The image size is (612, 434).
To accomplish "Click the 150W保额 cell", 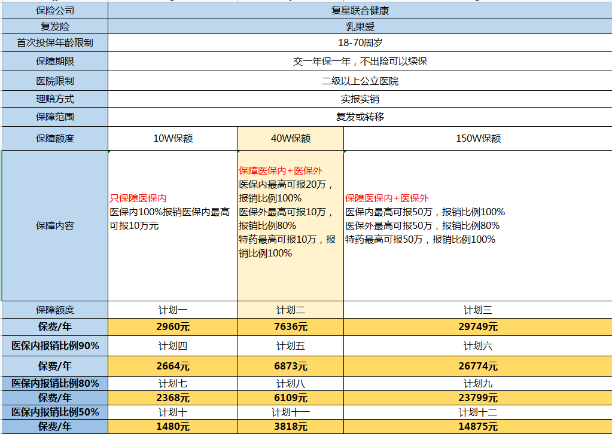I will tap(478, 139).
